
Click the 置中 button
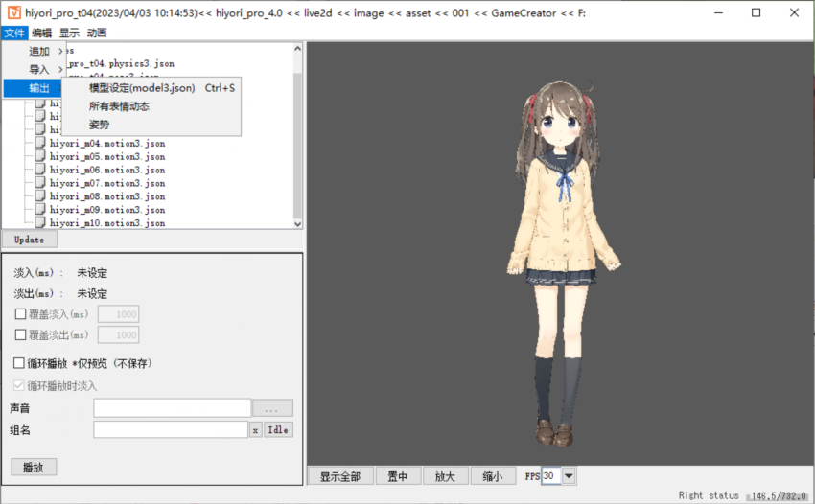[398, 476]
